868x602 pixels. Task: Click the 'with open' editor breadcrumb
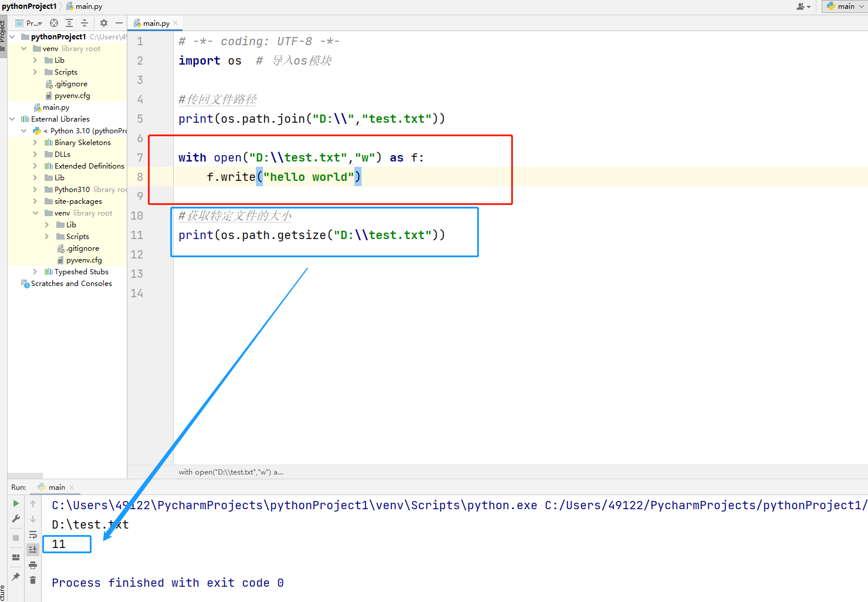(x=231, y=472)
